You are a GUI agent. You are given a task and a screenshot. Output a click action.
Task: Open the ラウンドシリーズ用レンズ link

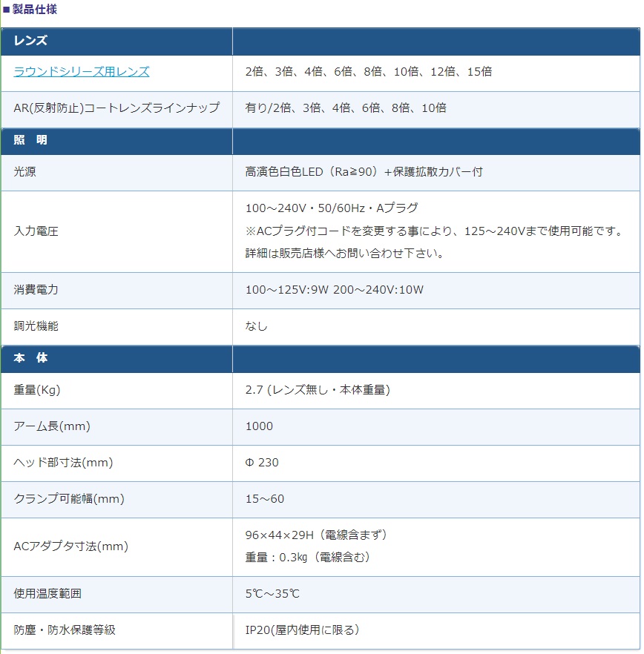tap(82, 72)
